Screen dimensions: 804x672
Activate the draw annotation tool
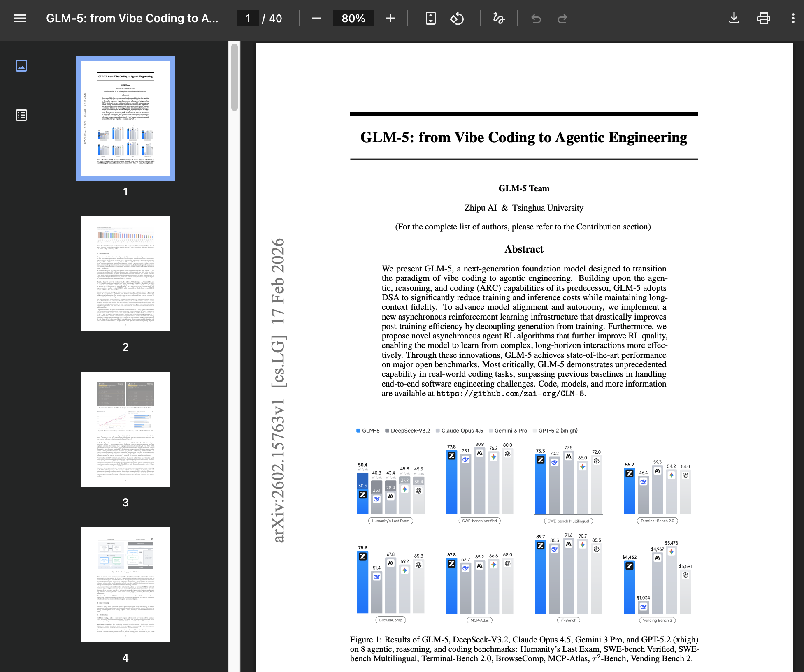coord(499,18)
